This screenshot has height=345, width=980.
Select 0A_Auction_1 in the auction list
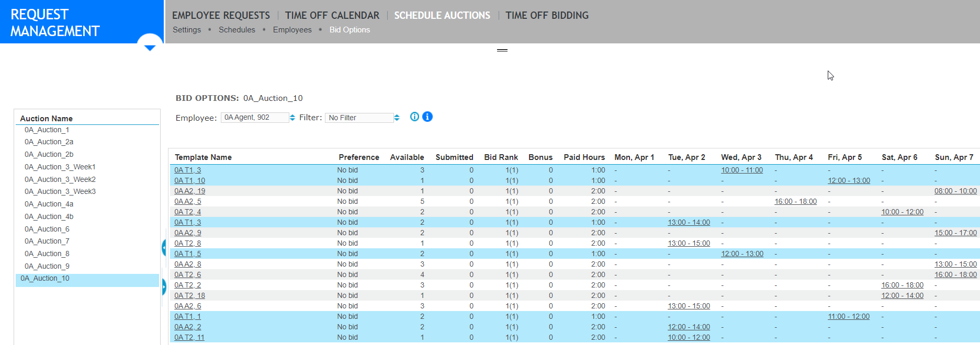pyautogui.click(x=47, y=130)
